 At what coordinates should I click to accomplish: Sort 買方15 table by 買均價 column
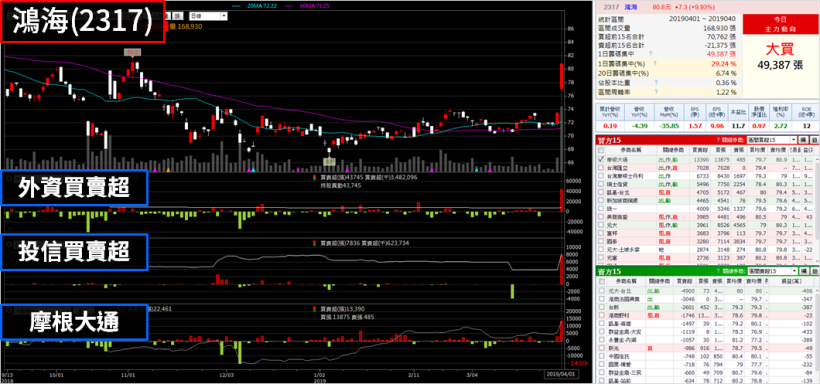tap(758, 150)
